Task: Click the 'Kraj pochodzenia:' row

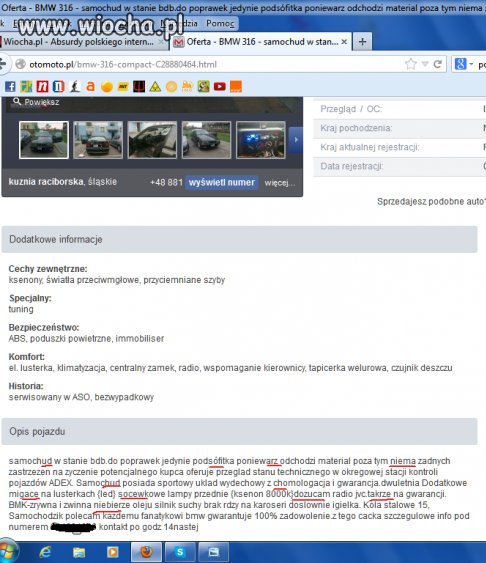Action: 399,128
